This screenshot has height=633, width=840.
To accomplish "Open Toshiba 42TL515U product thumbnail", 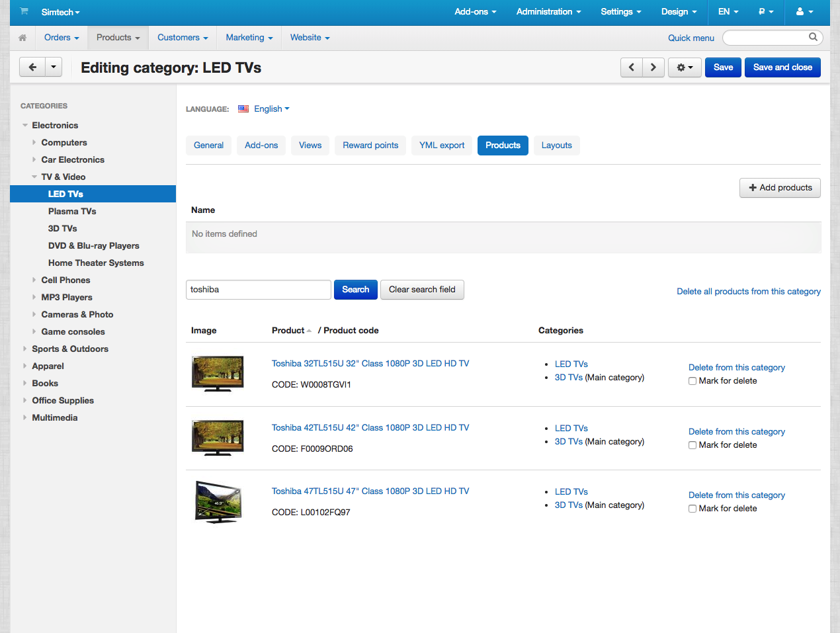I will point(218,438).
